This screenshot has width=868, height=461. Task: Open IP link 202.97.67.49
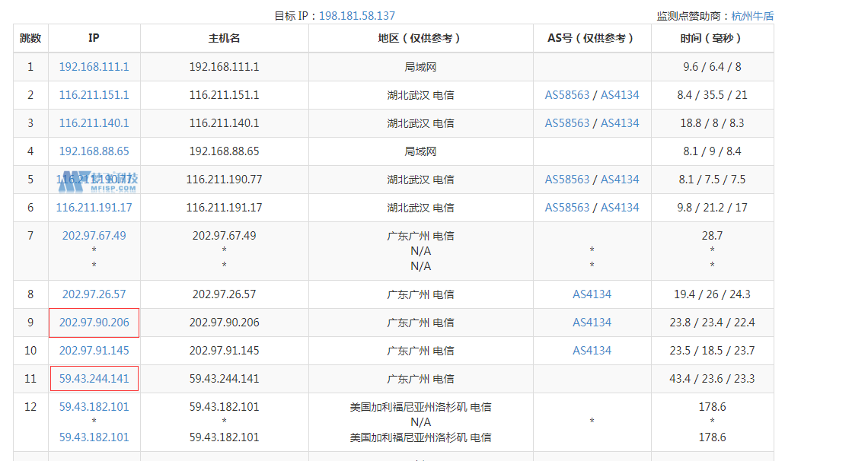tap(94, 236)
